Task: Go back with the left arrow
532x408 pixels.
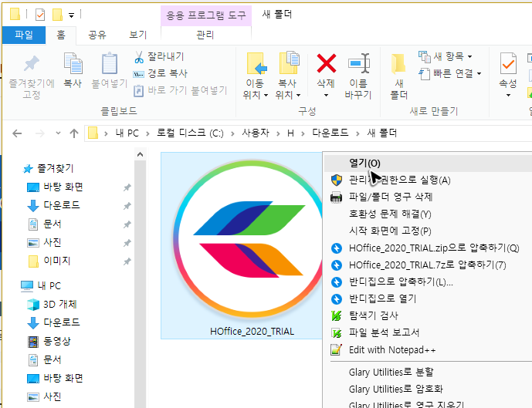Action: (17, 133)
